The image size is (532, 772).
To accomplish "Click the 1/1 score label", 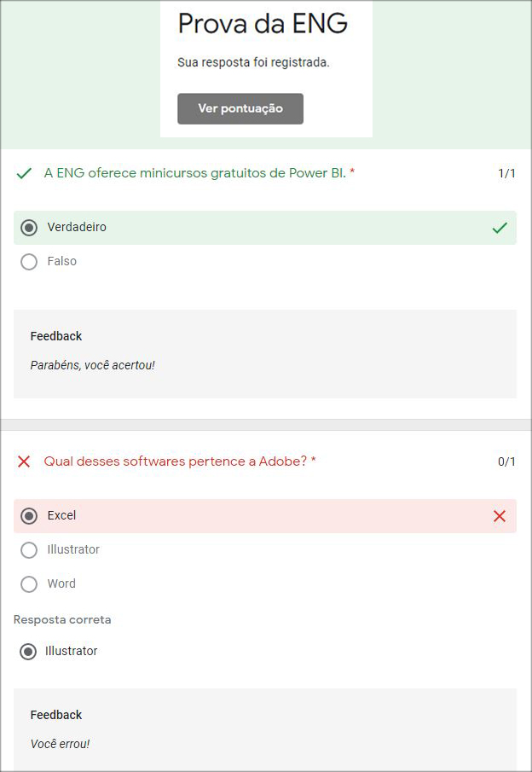I will pyautogui.click(x=506, y=174).
